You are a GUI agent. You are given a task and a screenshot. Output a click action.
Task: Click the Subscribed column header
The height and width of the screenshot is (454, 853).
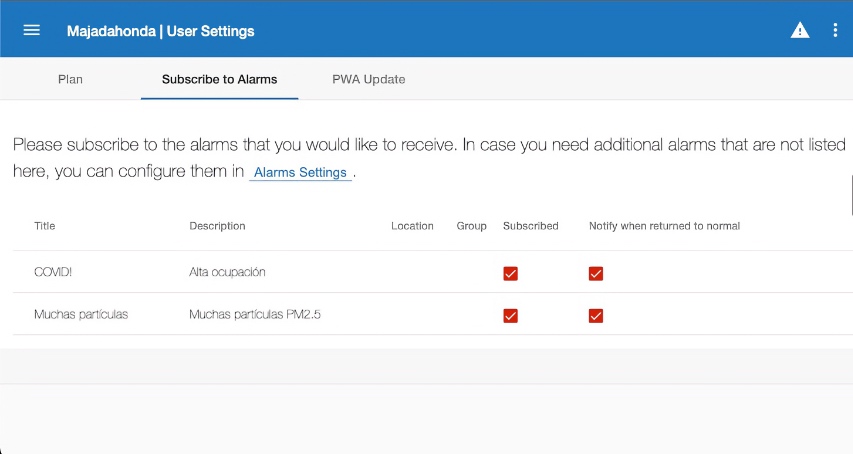pos(530,226)
